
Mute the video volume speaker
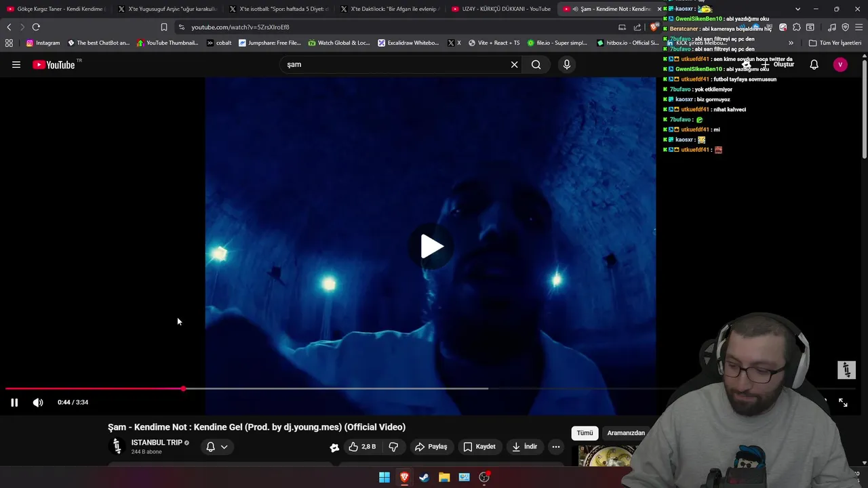38,402
